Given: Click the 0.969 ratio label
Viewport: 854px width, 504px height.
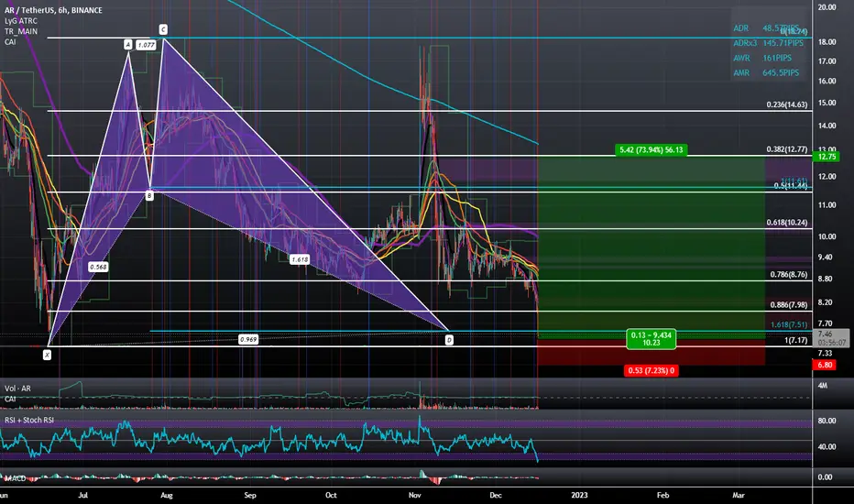Looking at the screenshot, I should [x=248, y=339].
